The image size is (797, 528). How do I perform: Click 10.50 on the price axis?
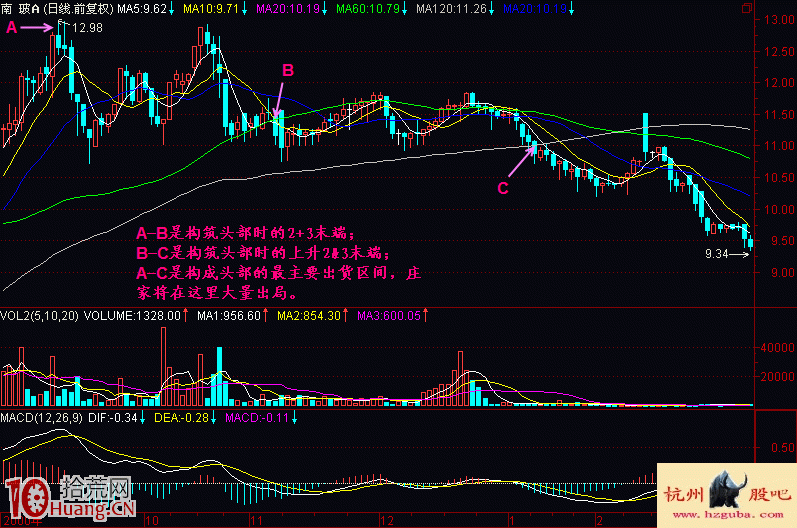(779, 177)
